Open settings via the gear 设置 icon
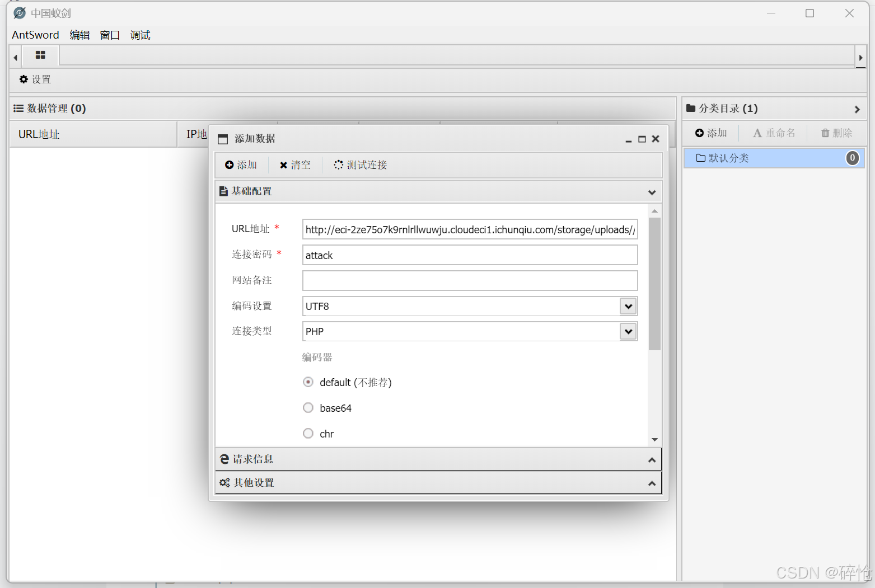875x588 pixels. pyautogui.click(x=34, y=79)
